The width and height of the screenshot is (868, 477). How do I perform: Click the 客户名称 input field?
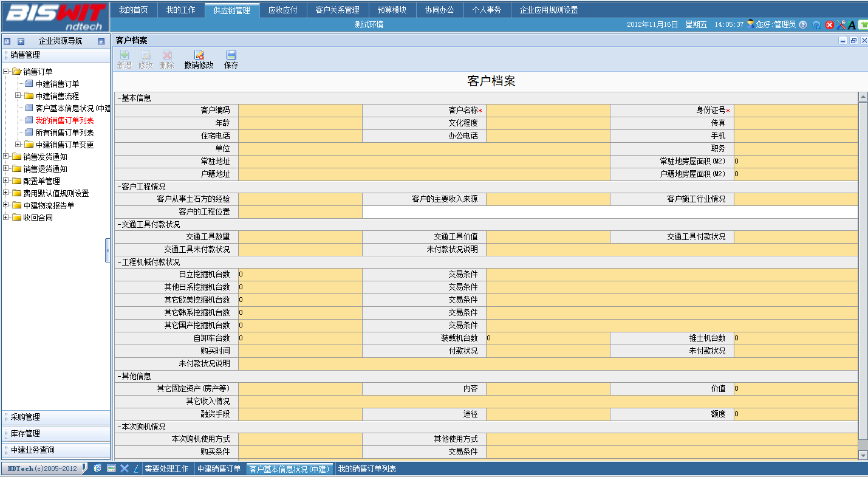[548, 111]
